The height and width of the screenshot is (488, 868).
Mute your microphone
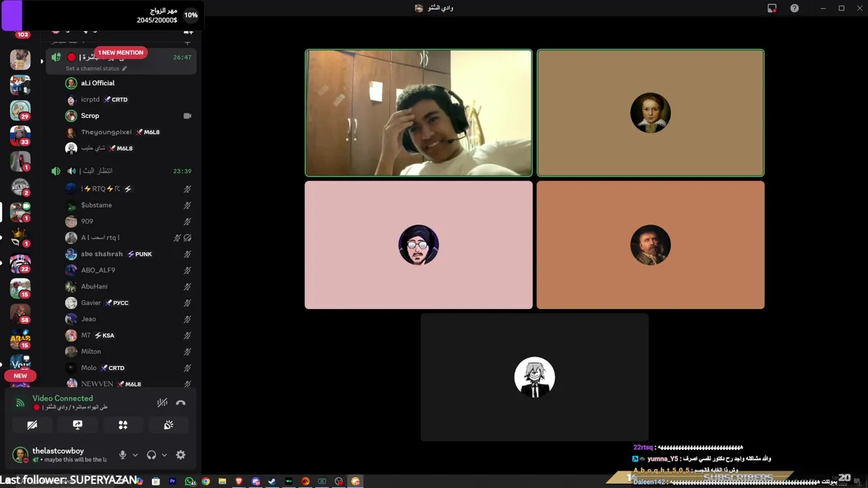(x=123, y=455)
